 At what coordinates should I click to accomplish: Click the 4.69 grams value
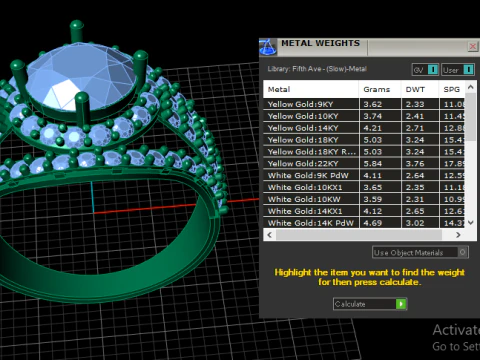click(373, 223)
